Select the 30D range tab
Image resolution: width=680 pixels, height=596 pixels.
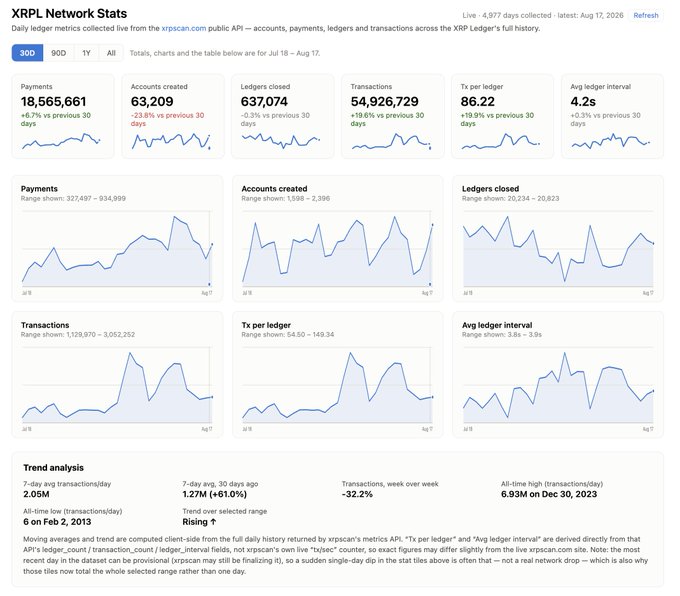(x=27, y=53)
